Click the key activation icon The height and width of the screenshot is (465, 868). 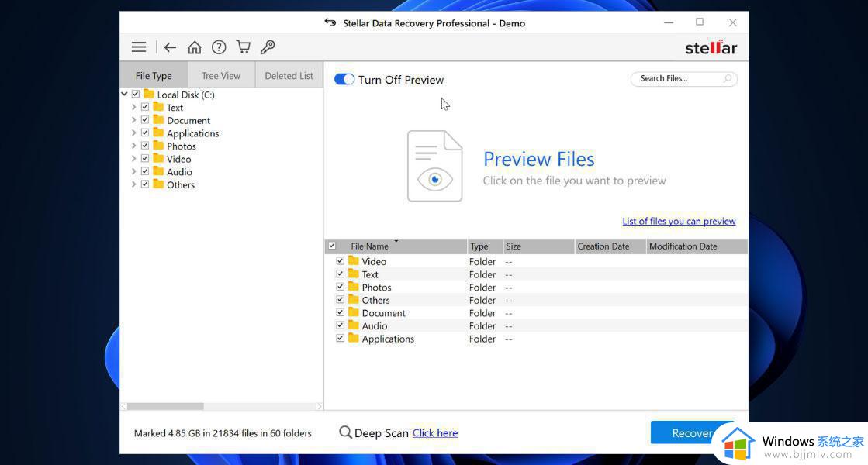268,47
